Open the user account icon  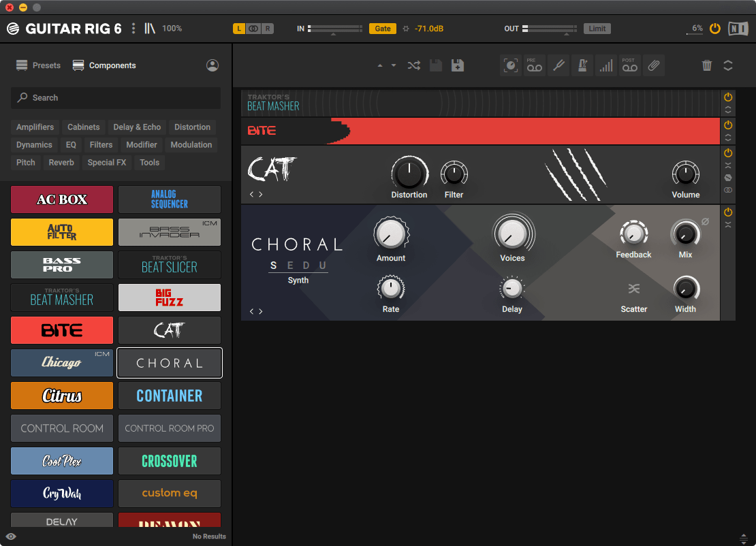(x=212, y=65)
